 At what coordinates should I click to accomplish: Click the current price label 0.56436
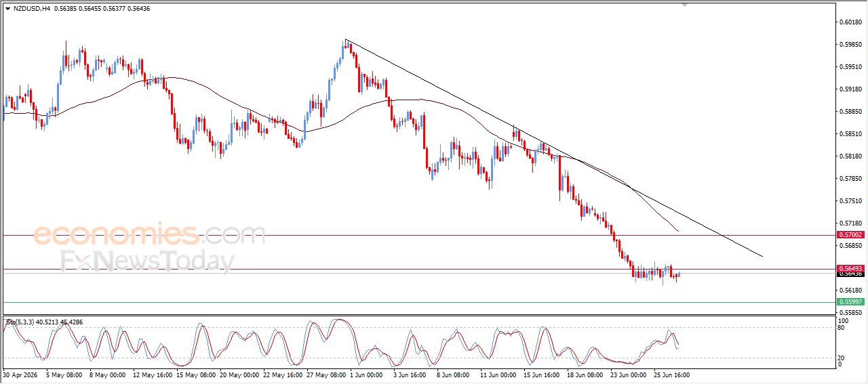click(x=850, y=274)
